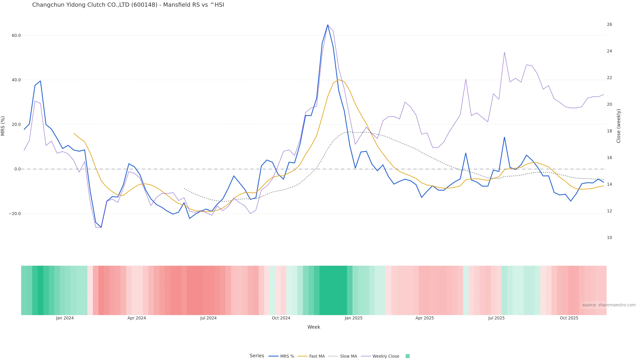Toggle the MRS % legend series
This screenshot has width=644, height=362.
click(x=287, y=356)
